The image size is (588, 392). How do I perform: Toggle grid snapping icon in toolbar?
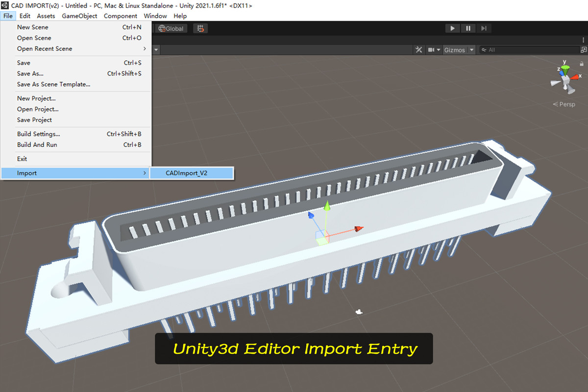[200, 28]
